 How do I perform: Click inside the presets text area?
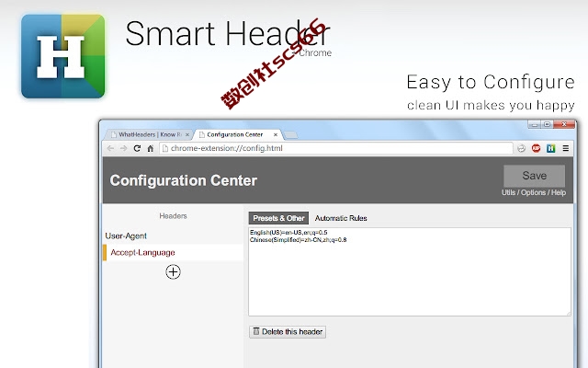[x=410, y=272]
